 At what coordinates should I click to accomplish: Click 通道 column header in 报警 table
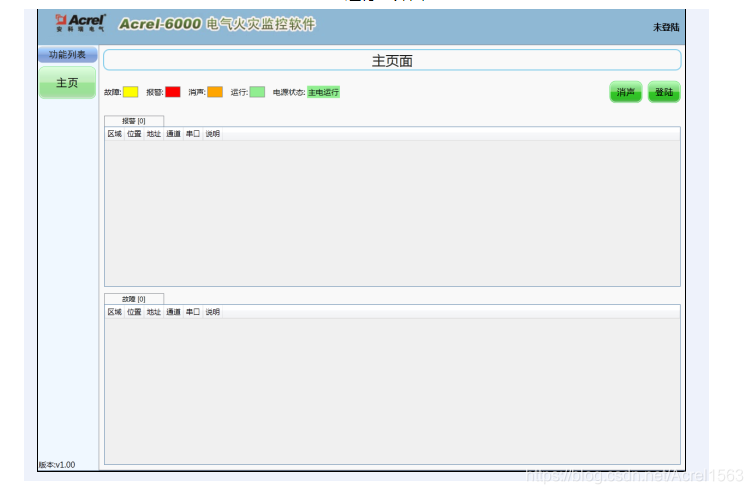(x=173, y=134)
